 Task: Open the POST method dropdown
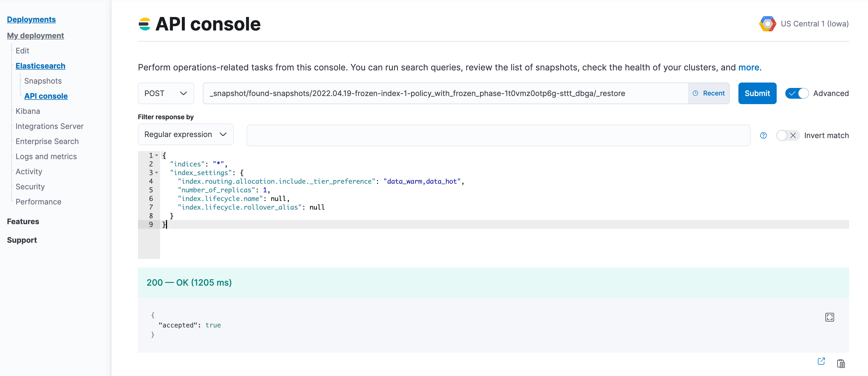coord(165,93)
